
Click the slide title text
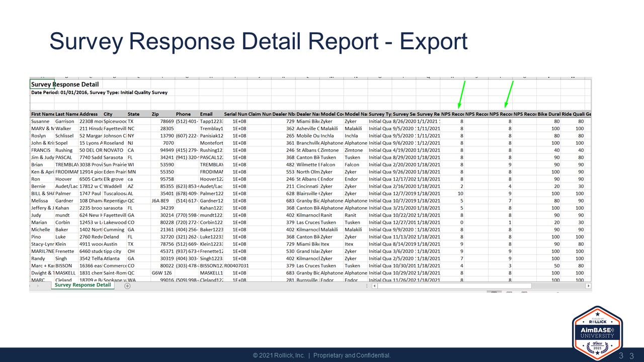pyautogui.click(x=258, y=42)
